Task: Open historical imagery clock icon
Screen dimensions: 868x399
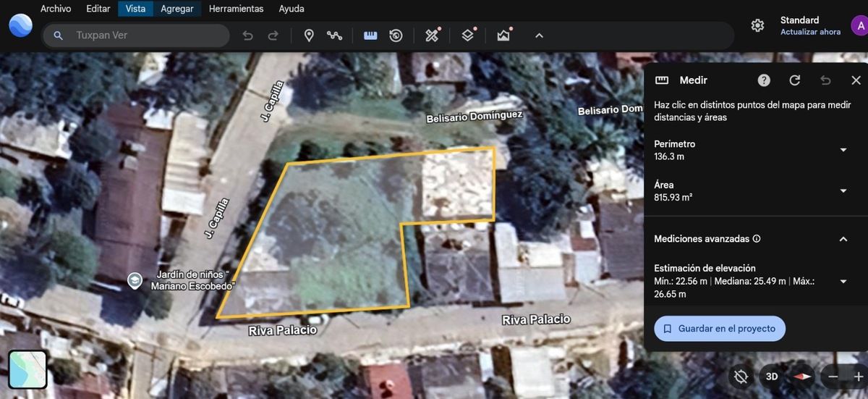Action: (x=396, y=35)
